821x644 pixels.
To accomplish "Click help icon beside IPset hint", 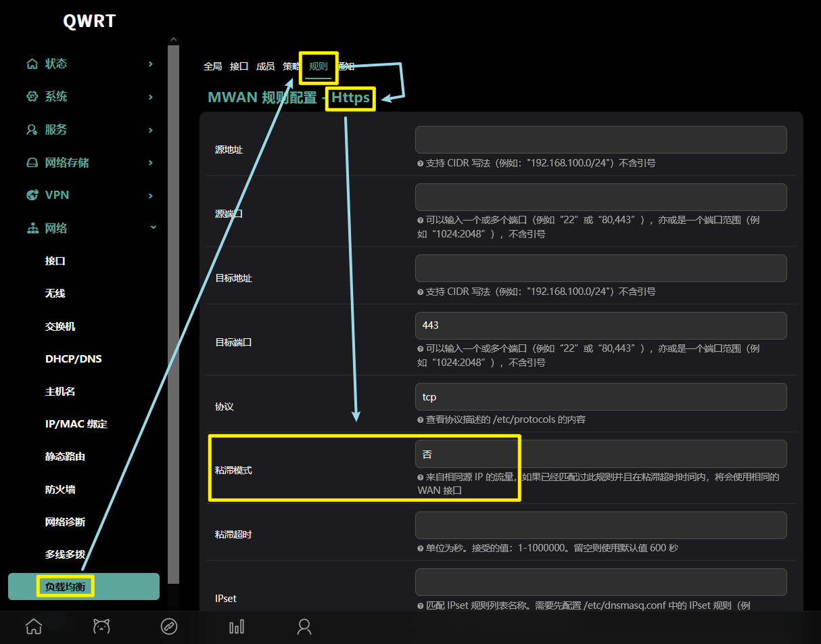I will click(421, 605).
